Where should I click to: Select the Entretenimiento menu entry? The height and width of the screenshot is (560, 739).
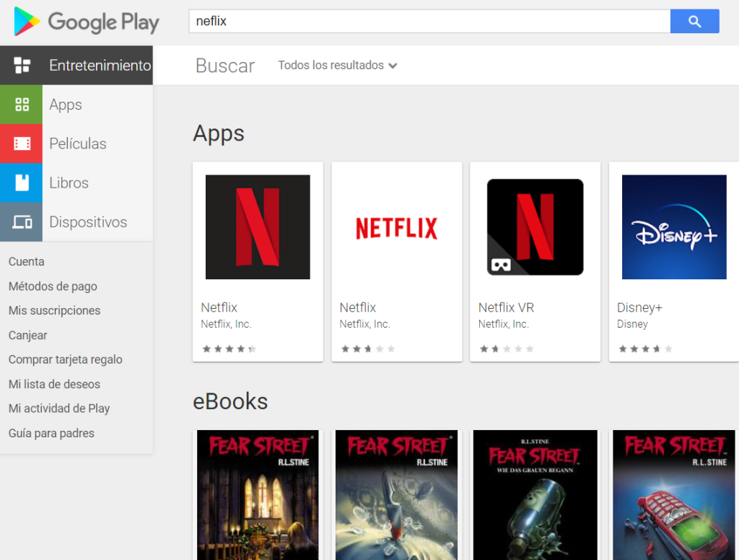100,65
